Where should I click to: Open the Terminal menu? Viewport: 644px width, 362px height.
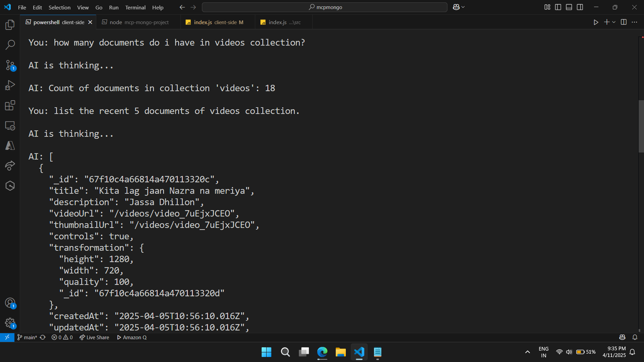(x=135, y=7)
